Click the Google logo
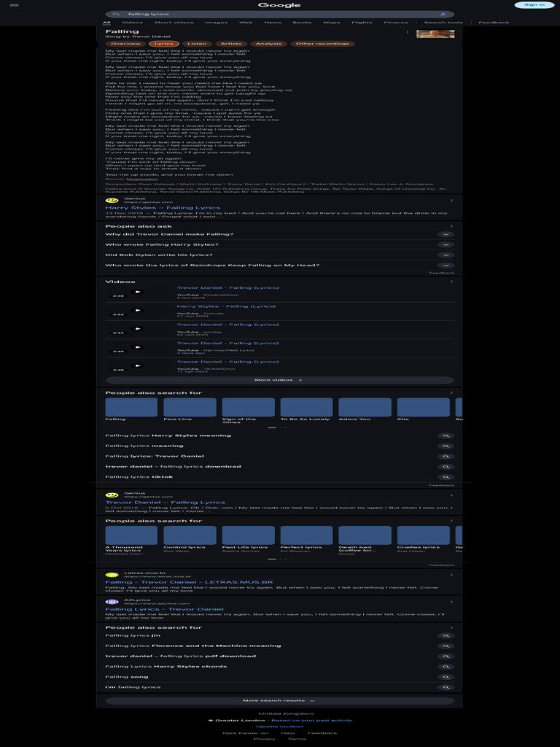Image resolution: width=560 pixels, height=747 pixels. pos(279,5)
